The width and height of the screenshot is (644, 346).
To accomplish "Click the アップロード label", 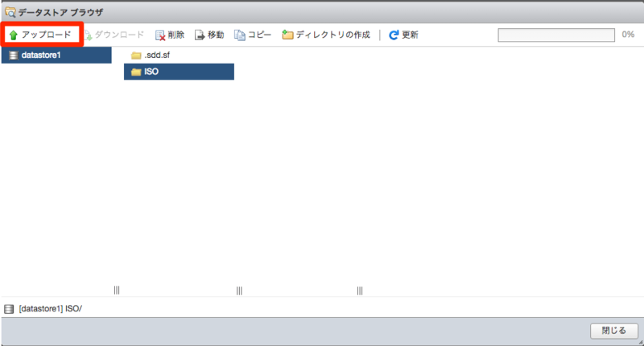I will pos(47,35).
